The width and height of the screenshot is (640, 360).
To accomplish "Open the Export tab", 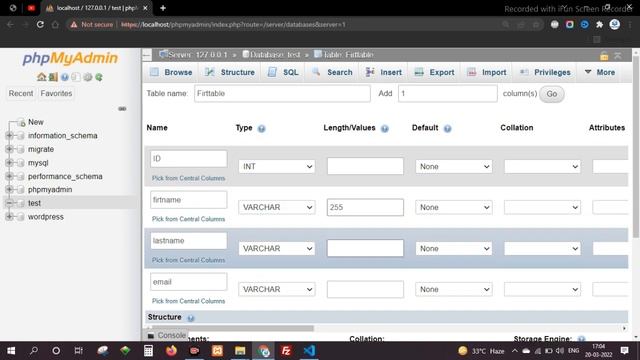I will (434, 72).
